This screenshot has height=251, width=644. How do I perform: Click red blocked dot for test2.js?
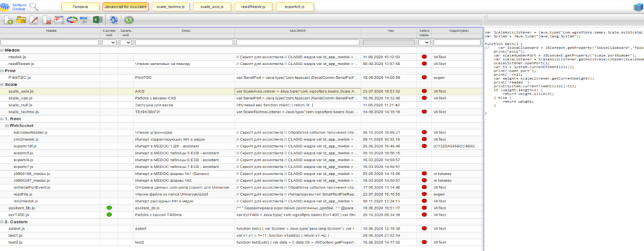coord(424,242)
